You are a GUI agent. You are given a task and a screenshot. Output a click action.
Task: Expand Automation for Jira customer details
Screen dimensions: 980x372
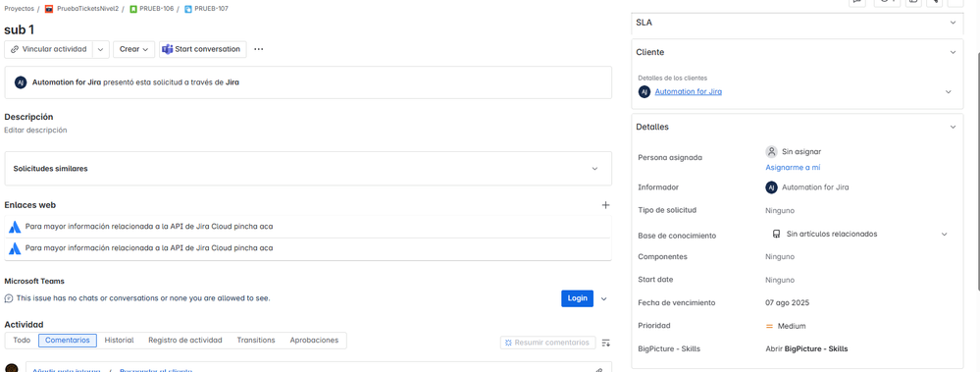tap(949, 92)
